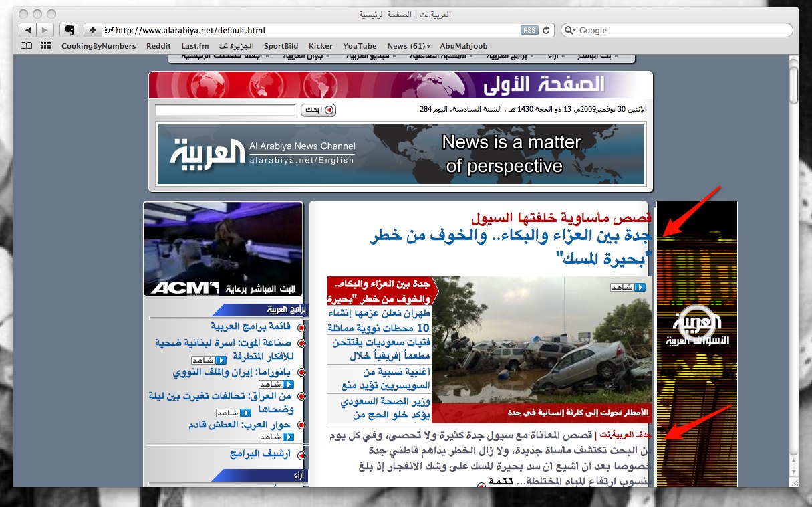Click the ابحث search button
The image size is (812, 507).
(318, 110)
